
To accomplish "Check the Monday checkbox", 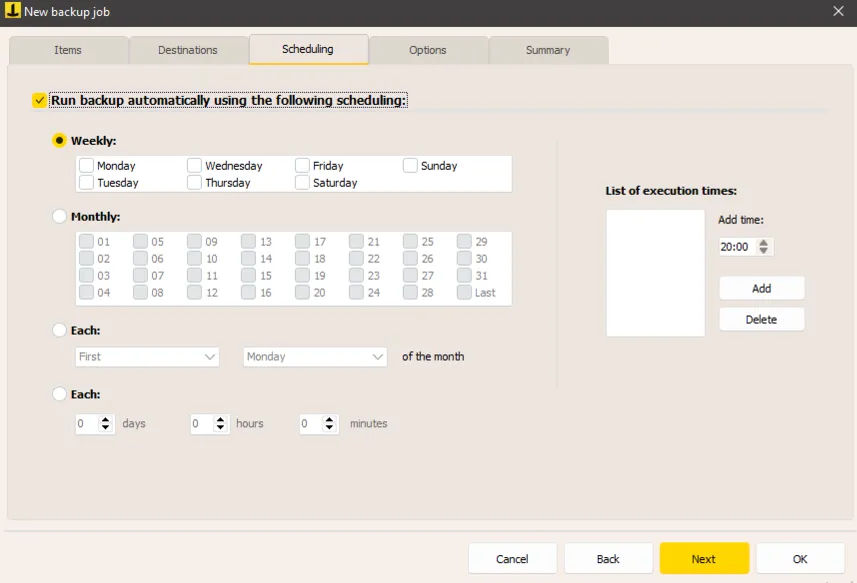I will tap(86, 166).
